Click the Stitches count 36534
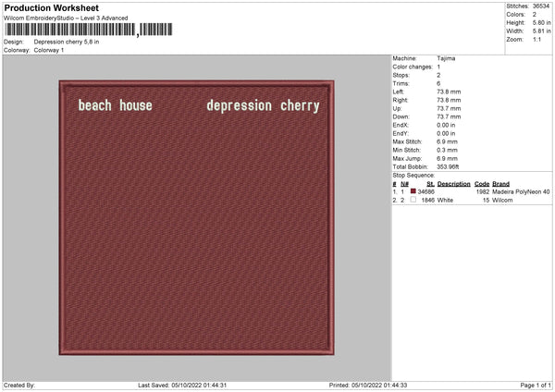555x392 pixels. click(x=541, y=6)
